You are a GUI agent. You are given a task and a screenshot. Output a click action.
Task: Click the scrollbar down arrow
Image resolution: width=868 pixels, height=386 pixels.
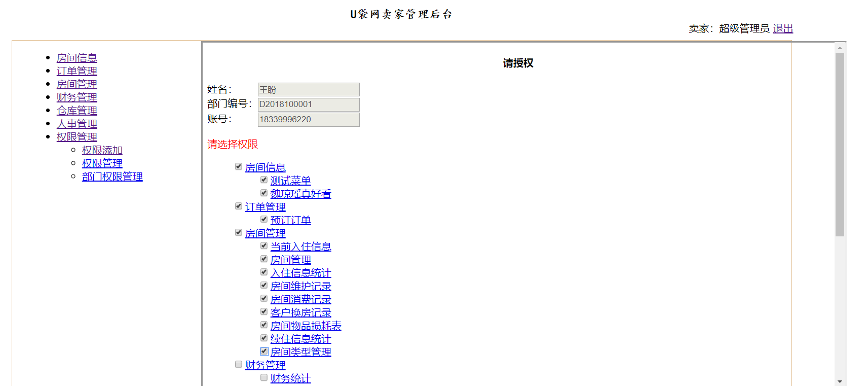pos(840,381)
